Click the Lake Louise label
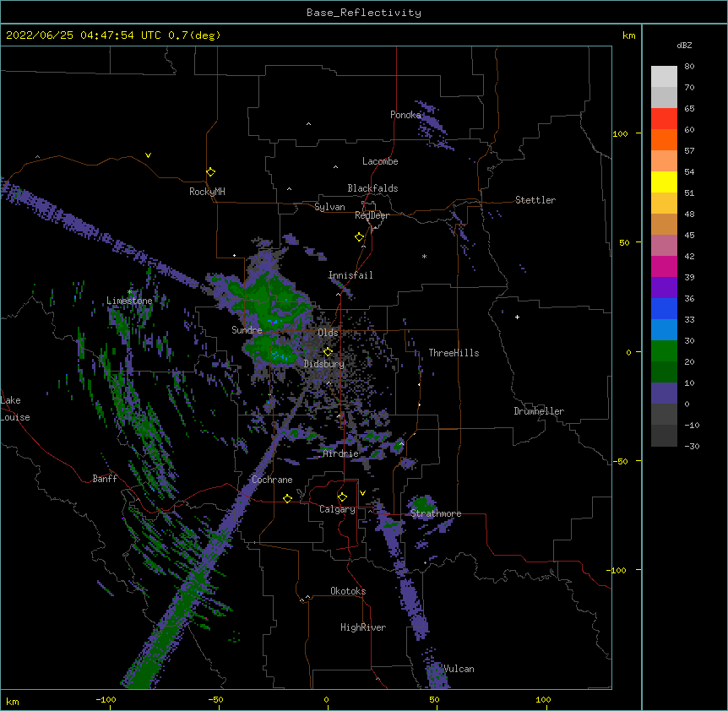The width and height of the screenshot is (728, 711). click(15, 409)
